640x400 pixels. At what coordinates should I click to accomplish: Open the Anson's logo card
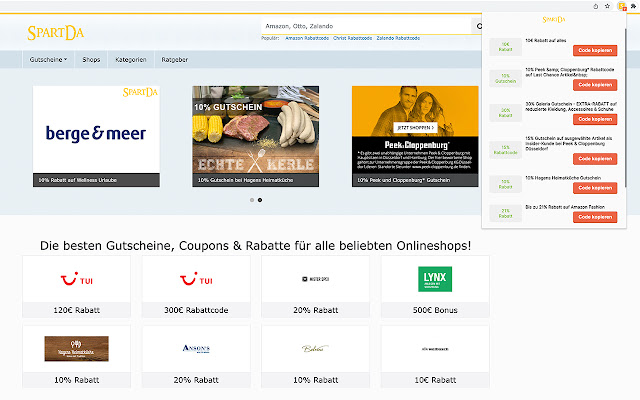(x=196, y=349)
